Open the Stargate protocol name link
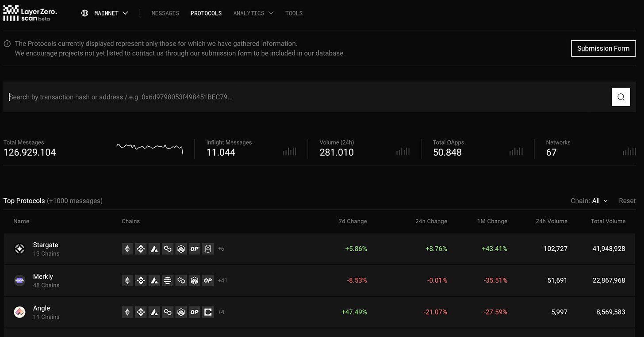644x337 pixels. click(46, 245)
